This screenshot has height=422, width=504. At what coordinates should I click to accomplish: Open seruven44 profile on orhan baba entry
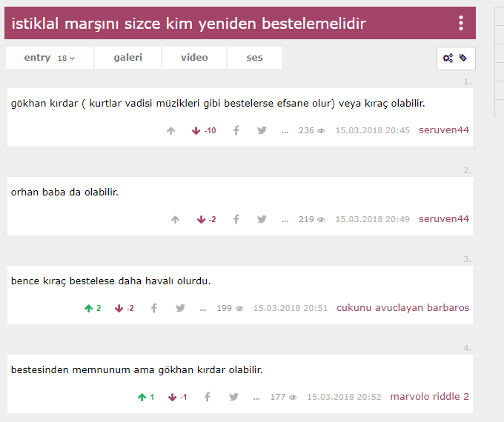click(443, 219)
